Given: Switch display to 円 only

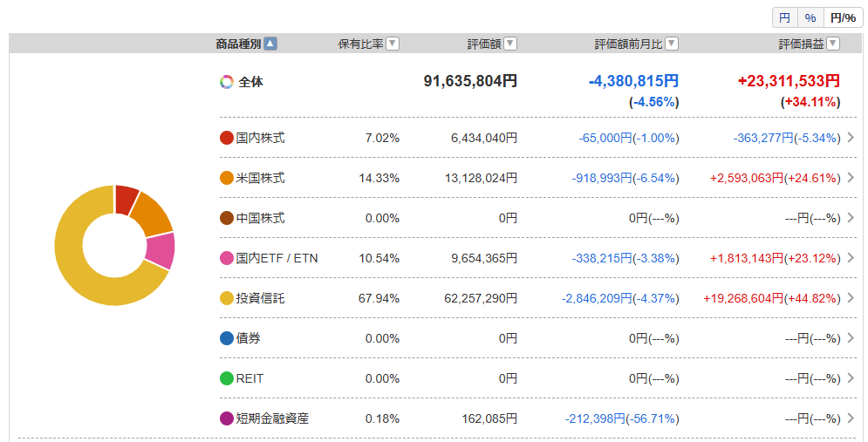Looking at the screenshot, I should [785, 17].
